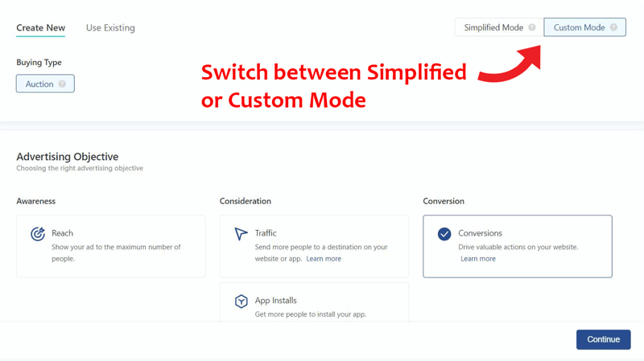644x361 pixels.
Task: Click the Advertising Objective heading
Action: click(68, 157)
